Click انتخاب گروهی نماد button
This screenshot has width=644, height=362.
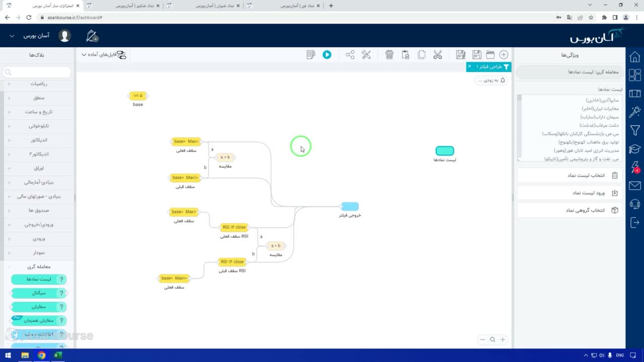pyautogui.click(x=570, y=210)
